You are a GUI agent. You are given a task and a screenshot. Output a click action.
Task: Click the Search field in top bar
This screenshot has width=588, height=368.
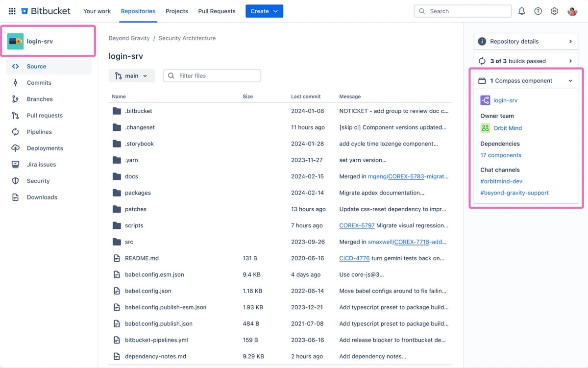pos(463,11)
